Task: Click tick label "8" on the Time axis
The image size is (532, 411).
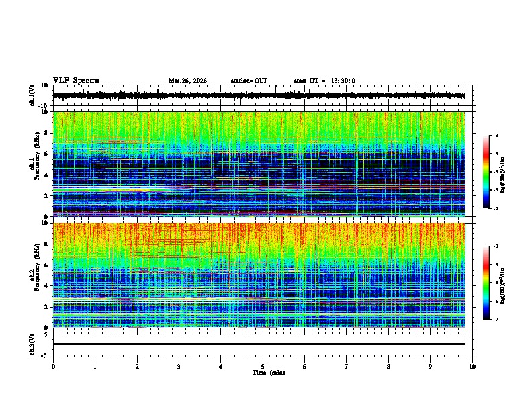Action: tap(388, 367)
